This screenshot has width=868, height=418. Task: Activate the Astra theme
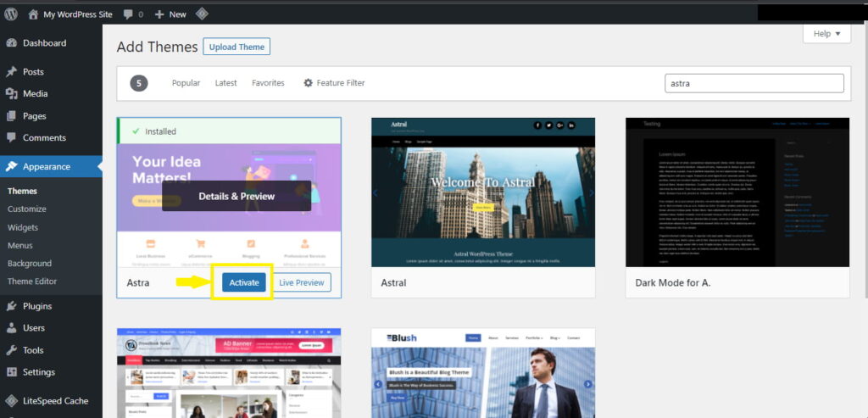(x=244, y=282)
